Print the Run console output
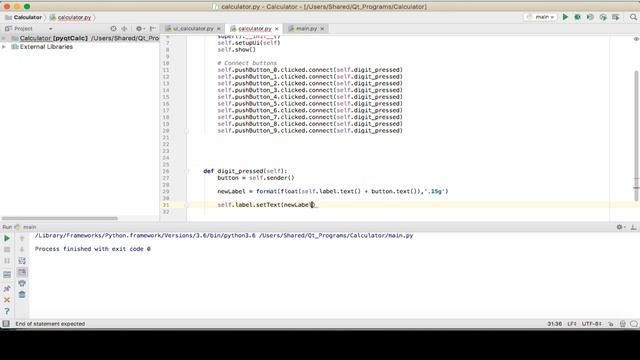 pos(22,283)
